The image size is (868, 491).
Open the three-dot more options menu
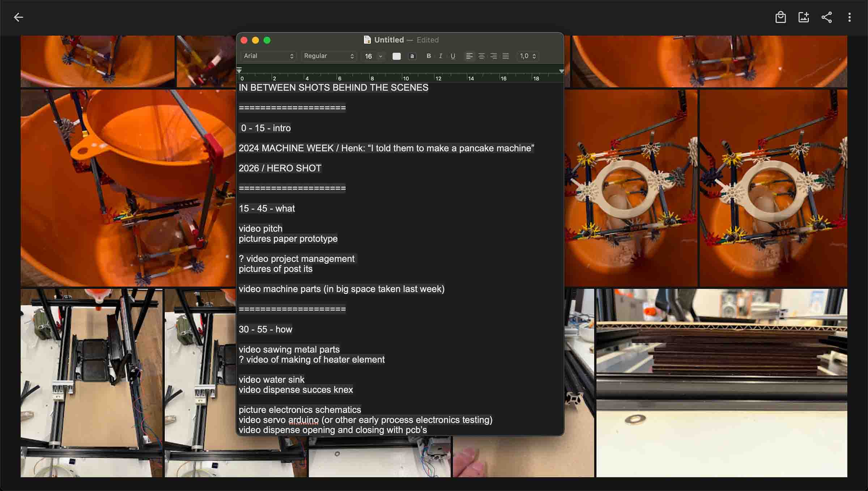point(849,17)
